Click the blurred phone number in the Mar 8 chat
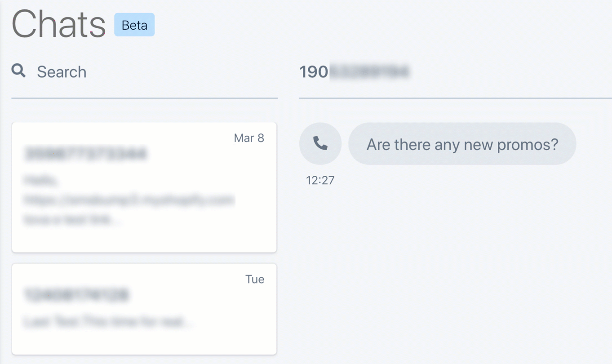612x364 pixels. pos(85,154)
